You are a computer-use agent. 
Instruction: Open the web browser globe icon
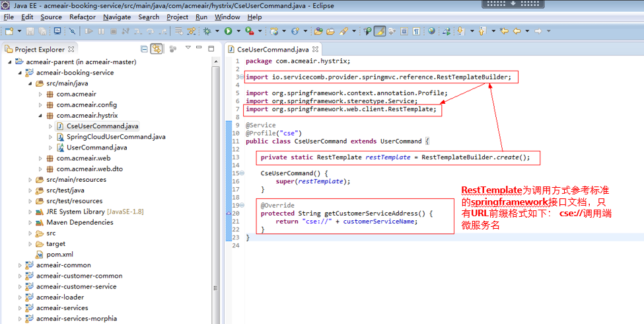pos(431,31)
